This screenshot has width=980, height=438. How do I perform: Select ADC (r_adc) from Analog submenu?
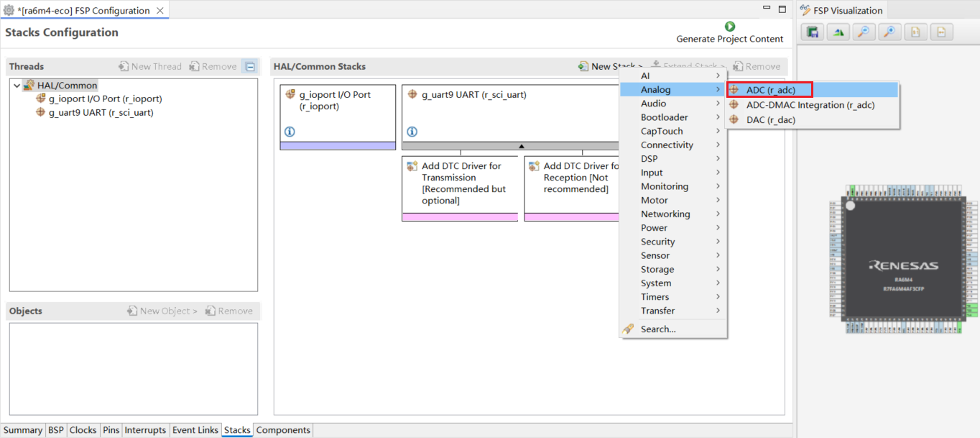813,90
